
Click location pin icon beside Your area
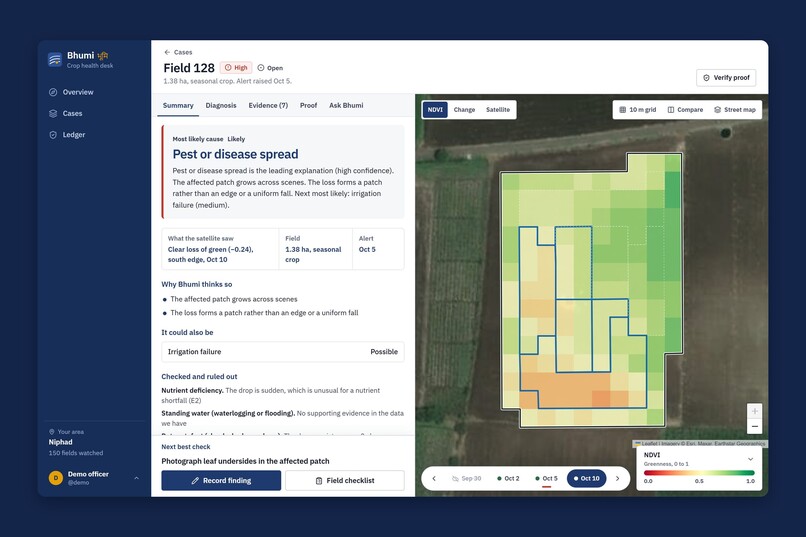point(51,432)
